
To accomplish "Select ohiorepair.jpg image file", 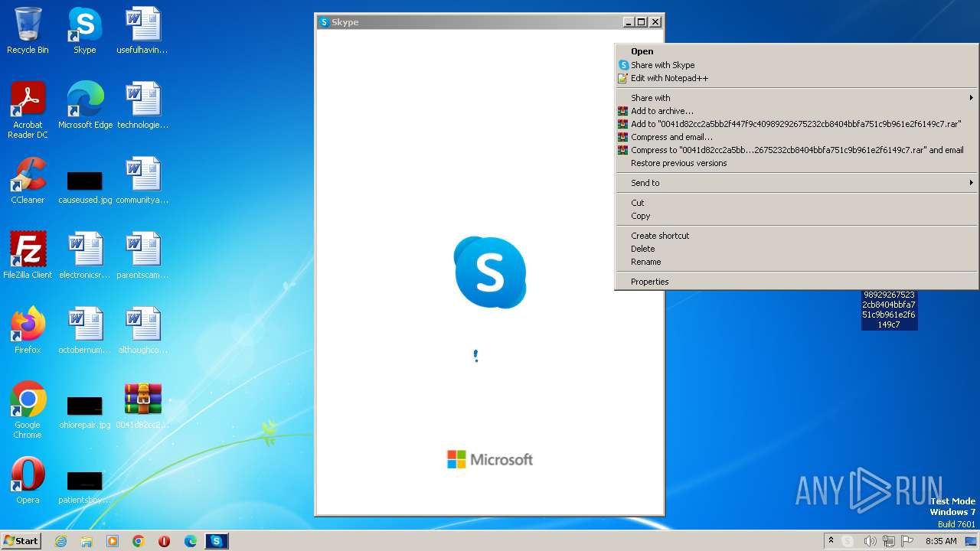I will point(85,412).
